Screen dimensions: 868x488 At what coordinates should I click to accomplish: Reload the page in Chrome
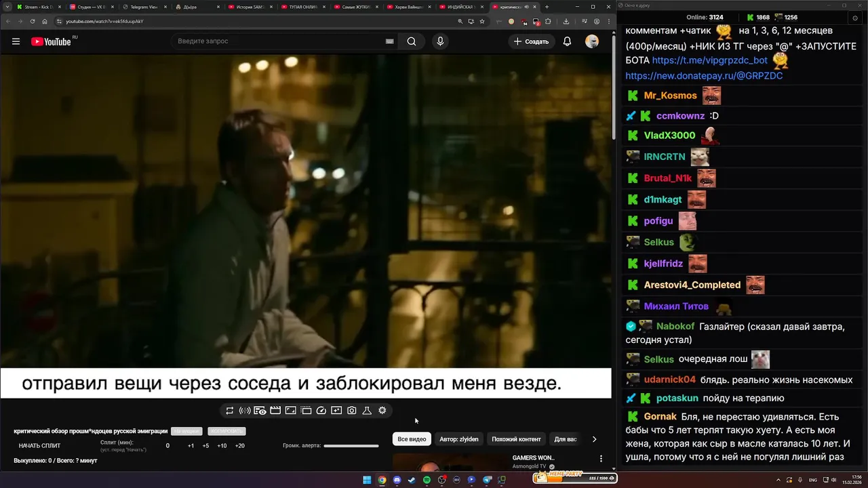coord(32,21)
